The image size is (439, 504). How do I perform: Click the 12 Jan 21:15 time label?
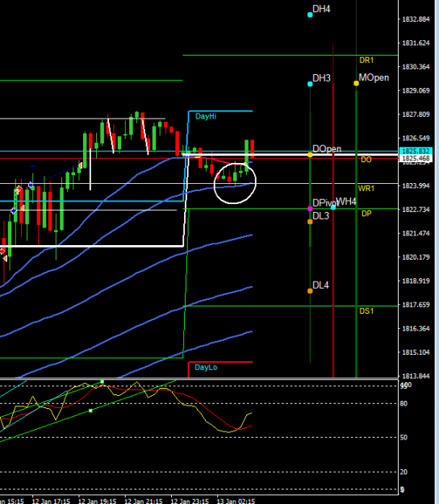[144, 501]
